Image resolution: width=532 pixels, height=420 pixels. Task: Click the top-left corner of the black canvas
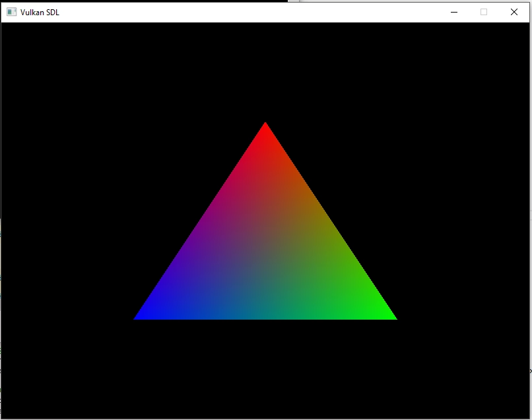(x=4, y=25)
